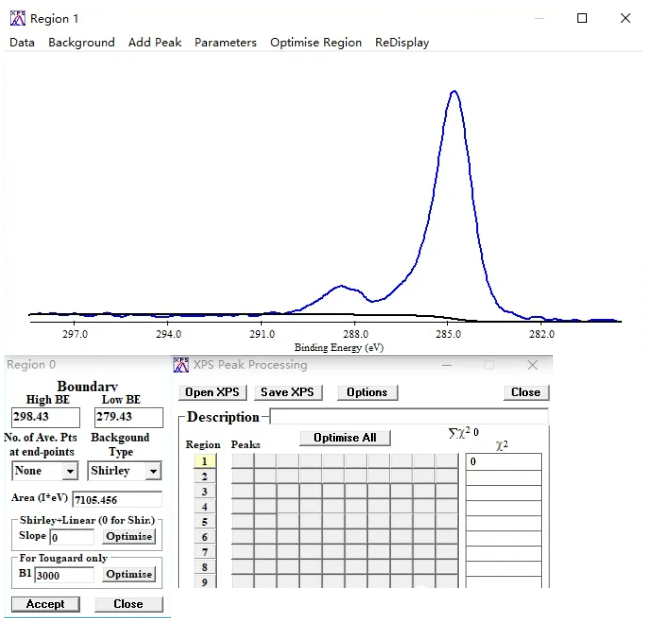Click the Optimise All button

(x=345, y=438)
